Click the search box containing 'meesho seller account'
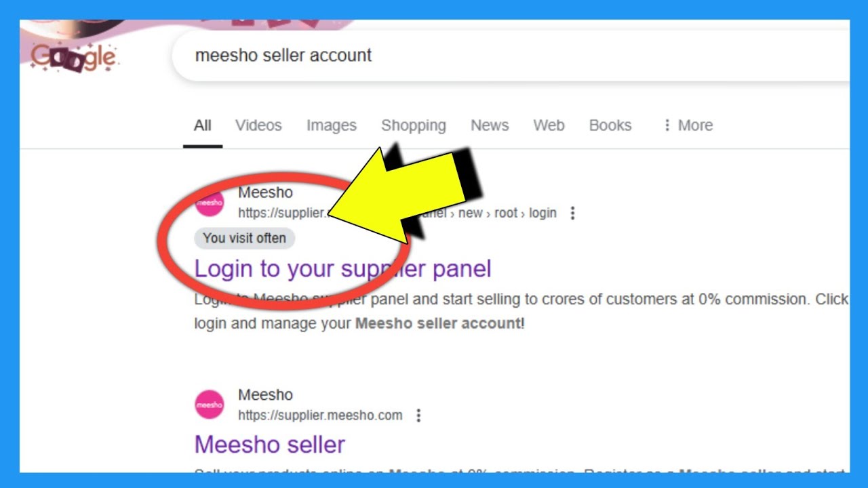868x488 pixels. click(475, 56)
